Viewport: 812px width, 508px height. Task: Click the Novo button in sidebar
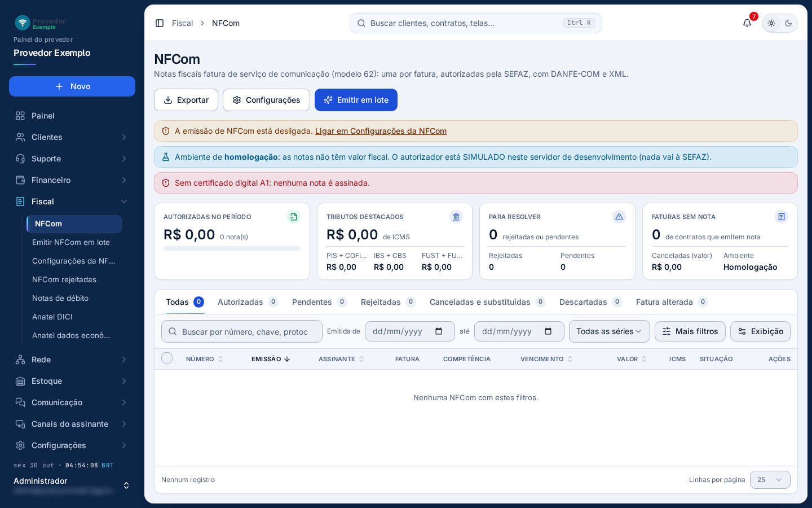72,86
